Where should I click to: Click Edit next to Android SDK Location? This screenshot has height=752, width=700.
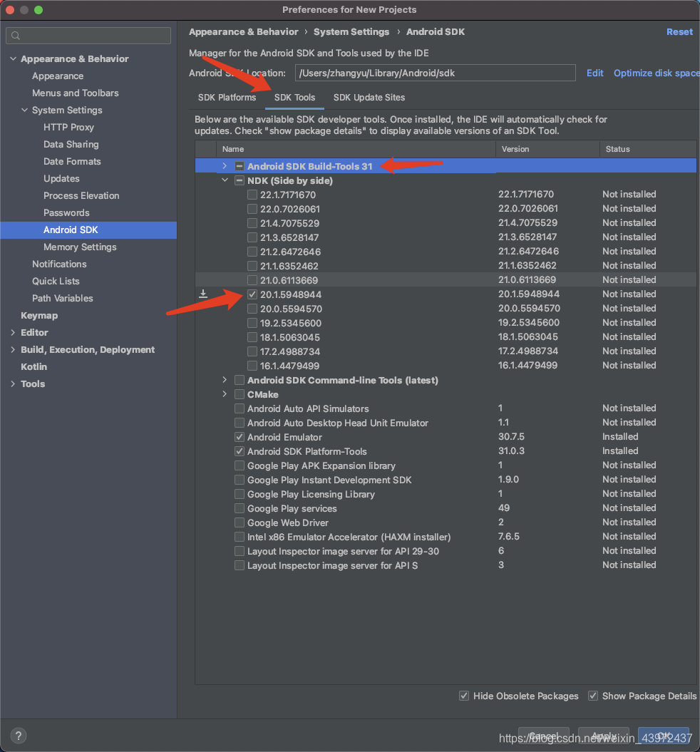point(595,73)
